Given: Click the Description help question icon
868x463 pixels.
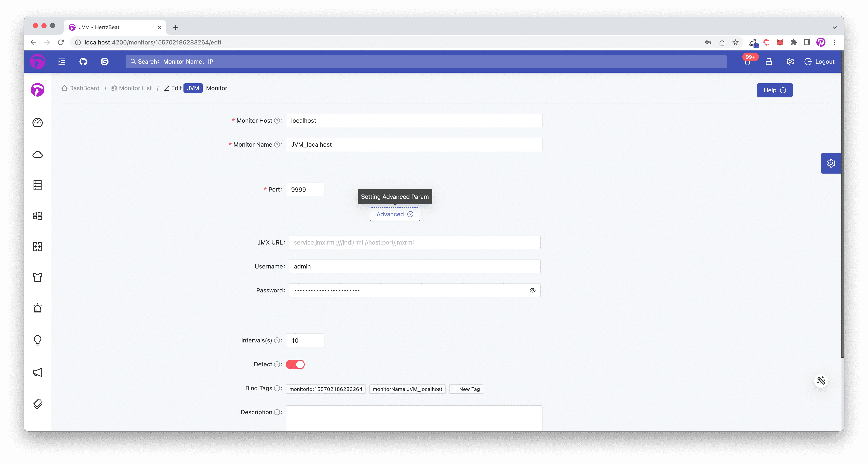Looking at the screenshot, I should [x=277, y=412].
